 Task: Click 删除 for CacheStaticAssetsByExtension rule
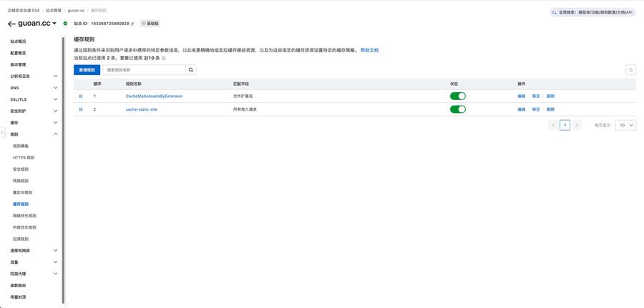point(550,96)
